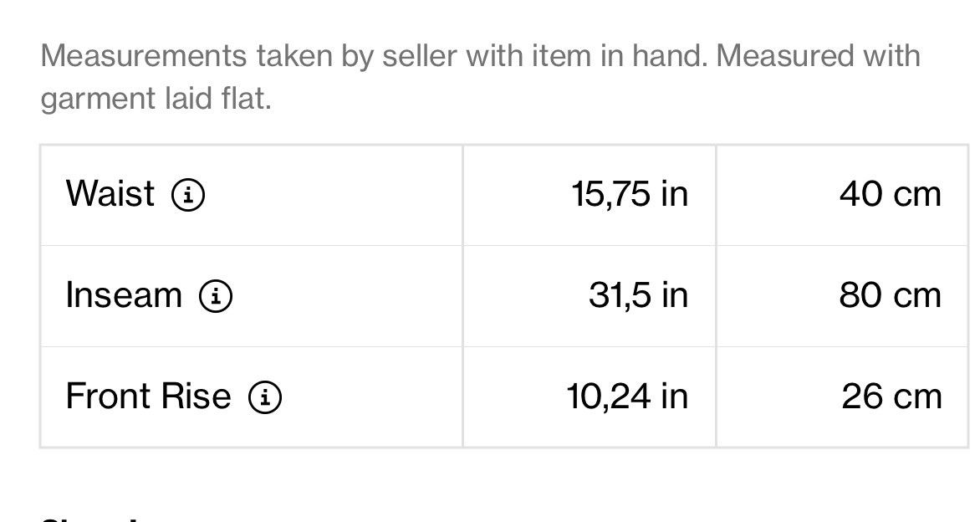Click the 15,75 in waist value
Image resolution: width=980 pixels, height=522 pixels.
(630, 194)
